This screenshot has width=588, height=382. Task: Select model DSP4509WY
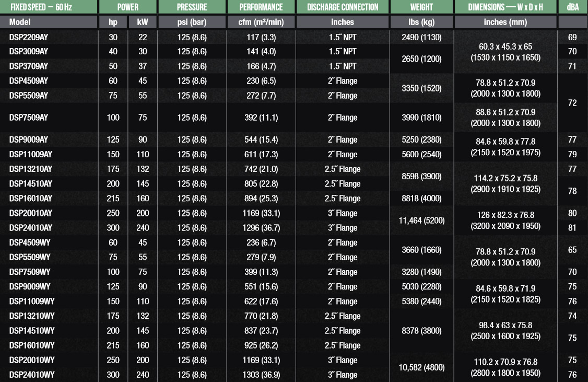[x=30, y=242]
